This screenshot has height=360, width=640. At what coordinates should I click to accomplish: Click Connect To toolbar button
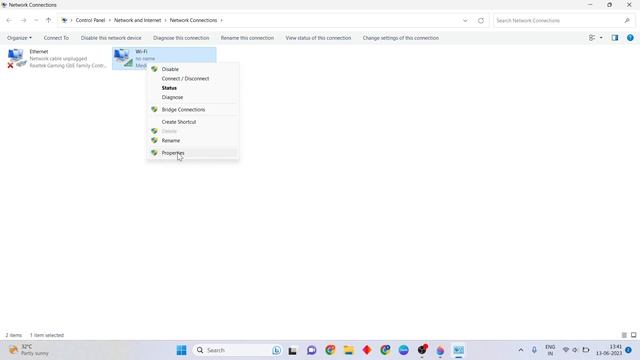pos(56,38)
